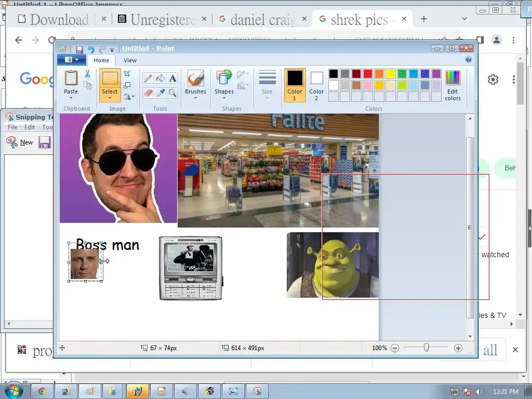Adjust Paint zoom slider handle
Viewport: 532px width, 399px height.
[427, 348]
